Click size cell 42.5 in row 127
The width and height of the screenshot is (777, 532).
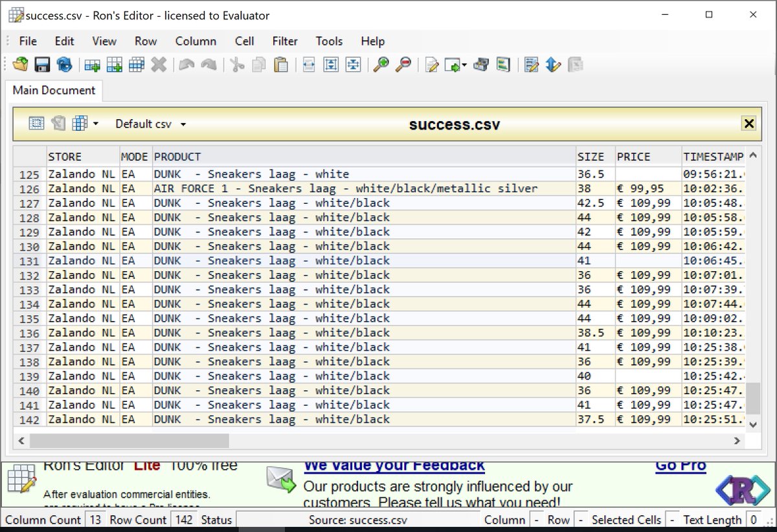pos(595,203)
